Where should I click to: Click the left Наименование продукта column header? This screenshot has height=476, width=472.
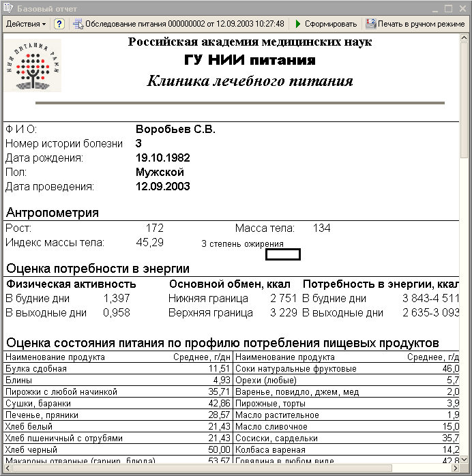point(55,357)
